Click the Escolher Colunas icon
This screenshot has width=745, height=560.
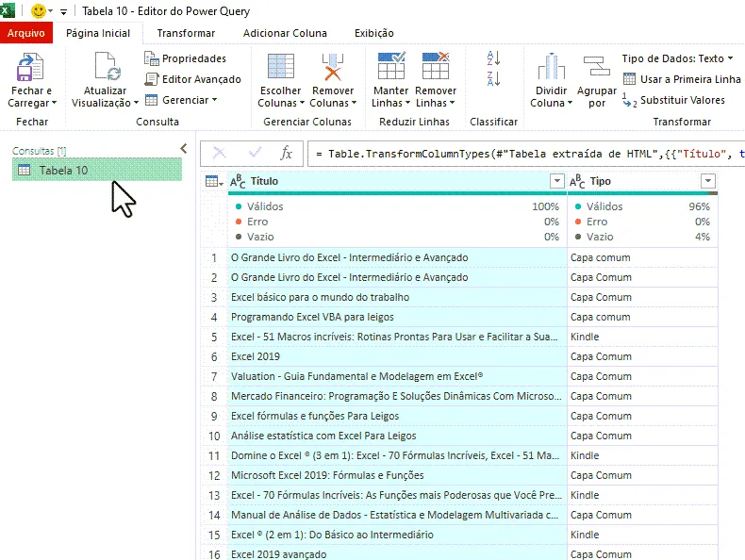click(x=281, y=66)
